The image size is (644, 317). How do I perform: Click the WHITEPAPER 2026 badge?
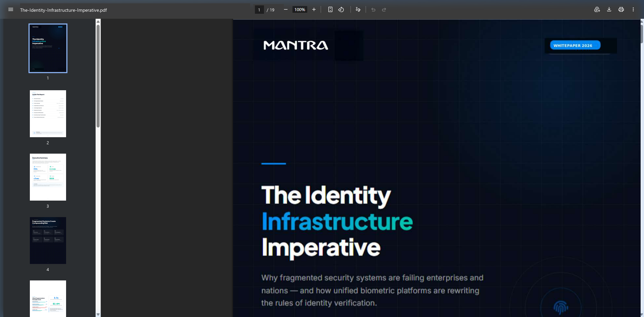tap(575, 45)
